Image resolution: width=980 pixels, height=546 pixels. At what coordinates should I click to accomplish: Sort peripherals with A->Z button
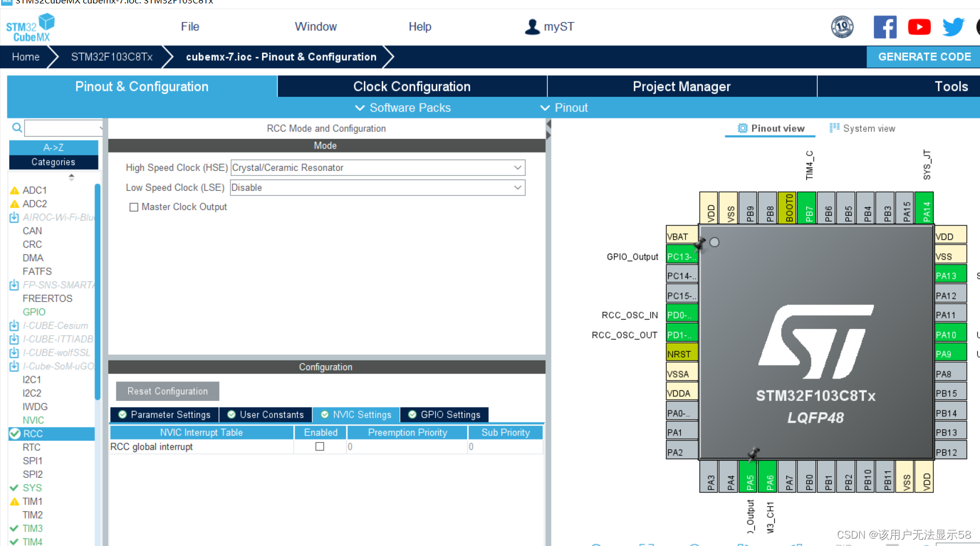pyautogui.click(x=54, y=147)
